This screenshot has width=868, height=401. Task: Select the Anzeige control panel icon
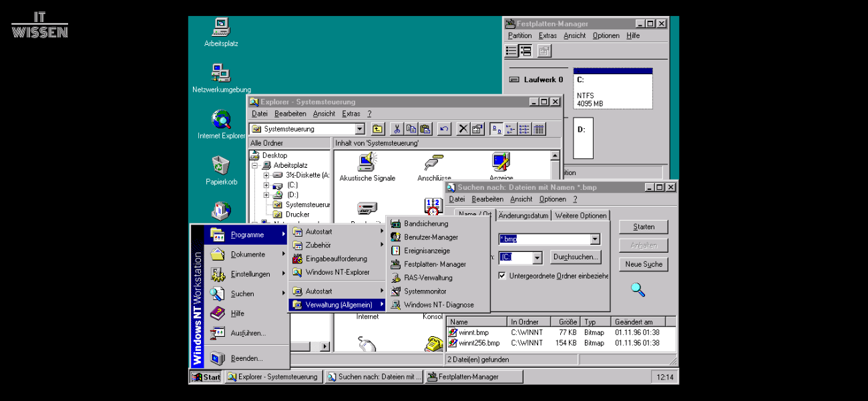[x=501, y=167]
